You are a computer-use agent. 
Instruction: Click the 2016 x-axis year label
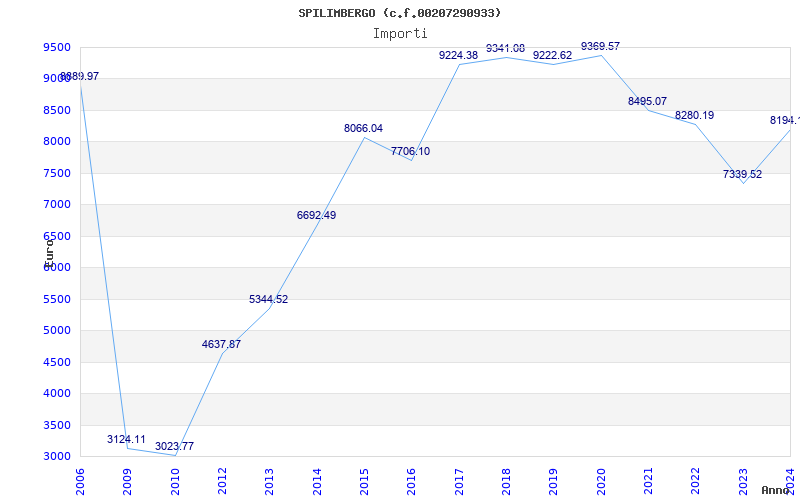coord(412,482)
